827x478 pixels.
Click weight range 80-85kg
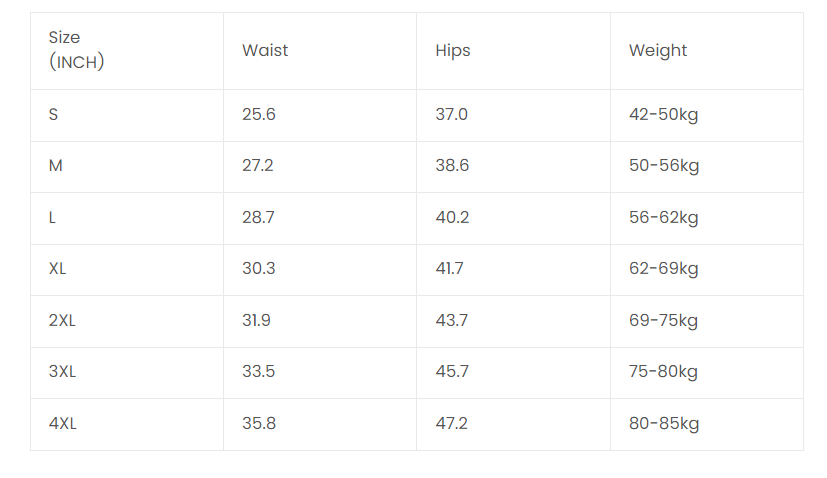point(664,424)
